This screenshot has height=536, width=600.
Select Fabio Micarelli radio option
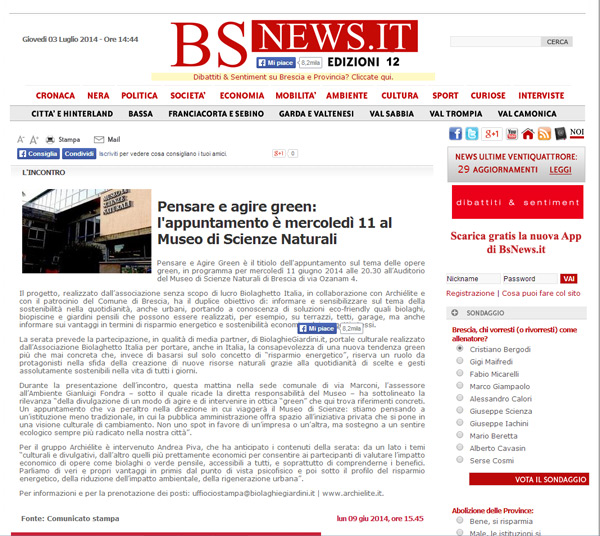click(x=460, y=373)
